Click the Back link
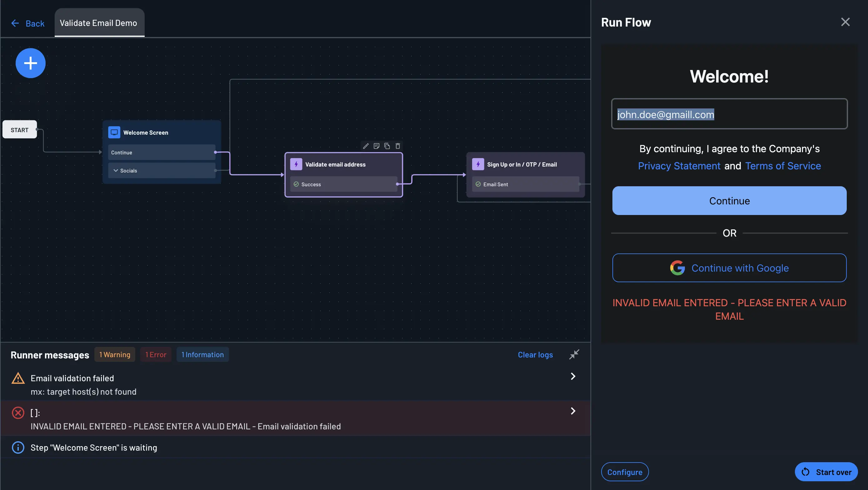 [35, 23]
